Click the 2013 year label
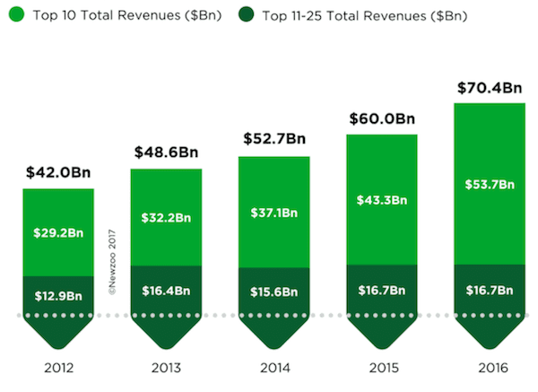 coord(167,368)
